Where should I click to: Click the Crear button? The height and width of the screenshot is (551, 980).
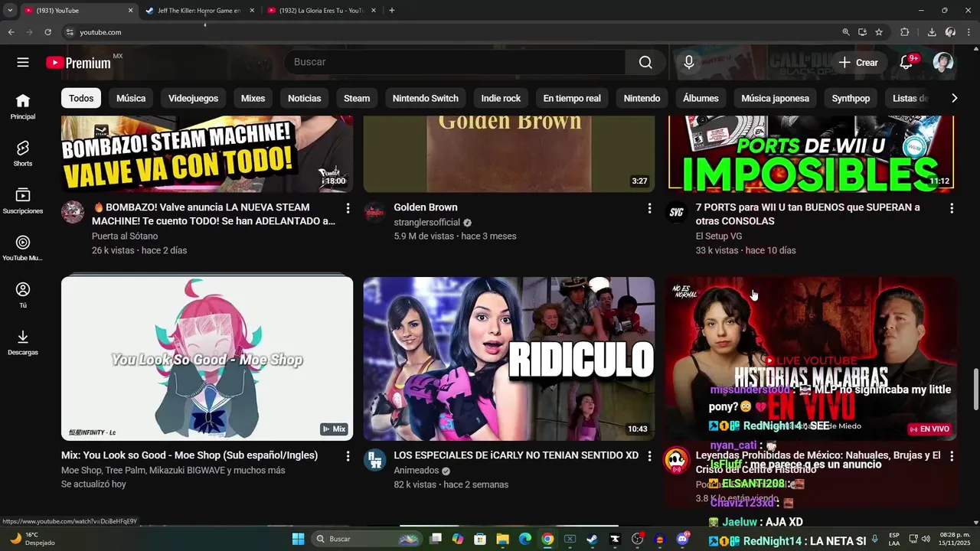858,62
